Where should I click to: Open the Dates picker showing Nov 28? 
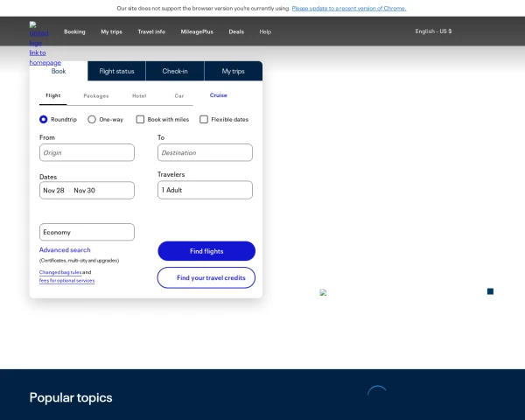point(87,190)
